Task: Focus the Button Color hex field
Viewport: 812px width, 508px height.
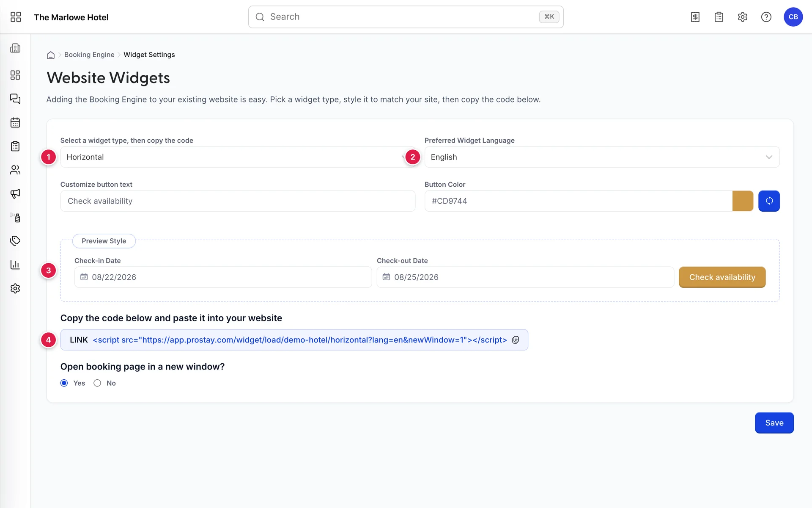Action: [579, 201]
